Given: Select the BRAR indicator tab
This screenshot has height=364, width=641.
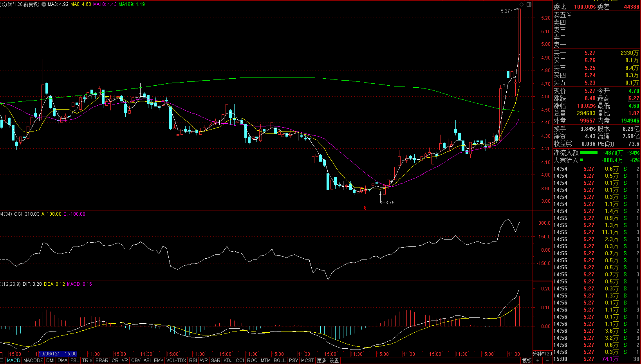Looking at the screenshot, I should tap(102, 360).
